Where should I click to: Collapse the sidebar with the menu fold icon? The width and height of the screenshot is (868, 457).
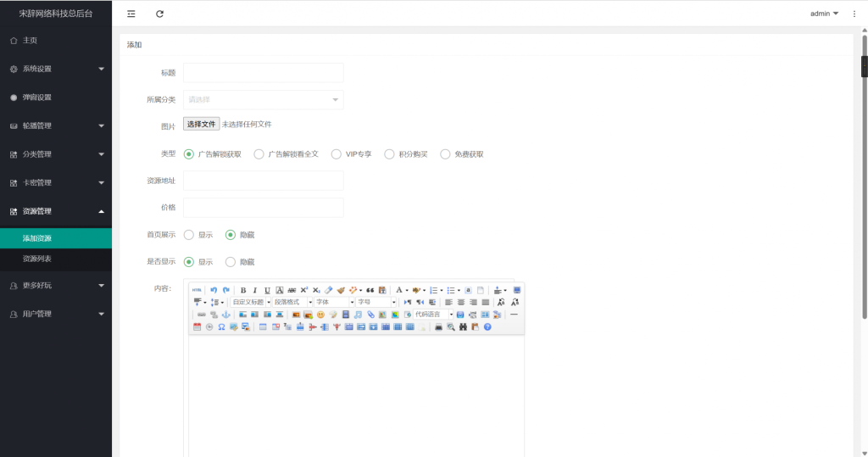click(131, 14)
